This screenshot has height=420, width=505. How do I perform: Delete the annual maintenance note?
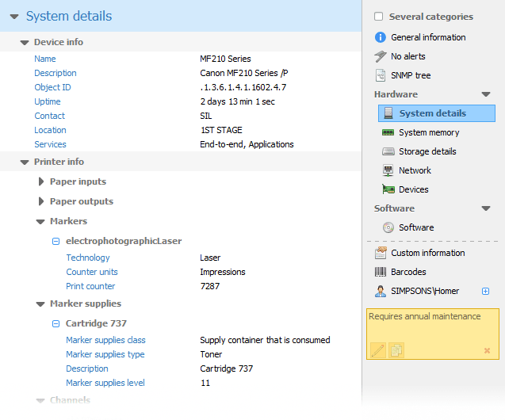(x=487, y=350)
